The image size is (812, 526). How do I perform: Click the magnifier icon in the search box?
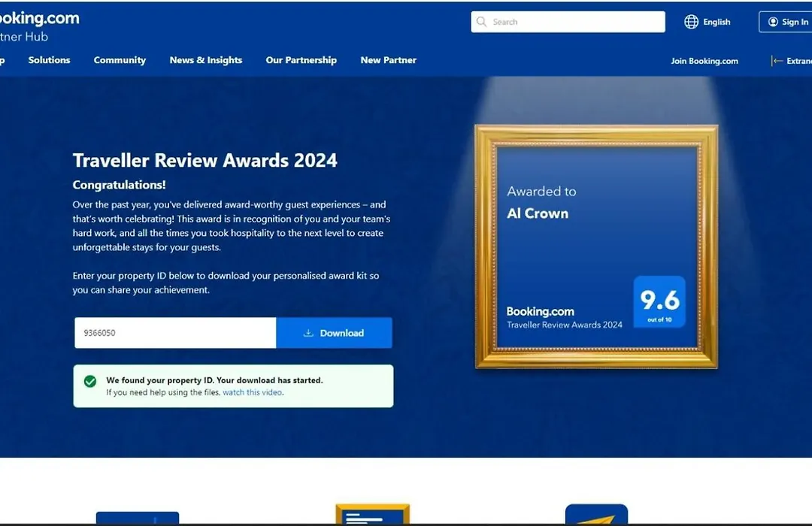[x=482, y=22]
